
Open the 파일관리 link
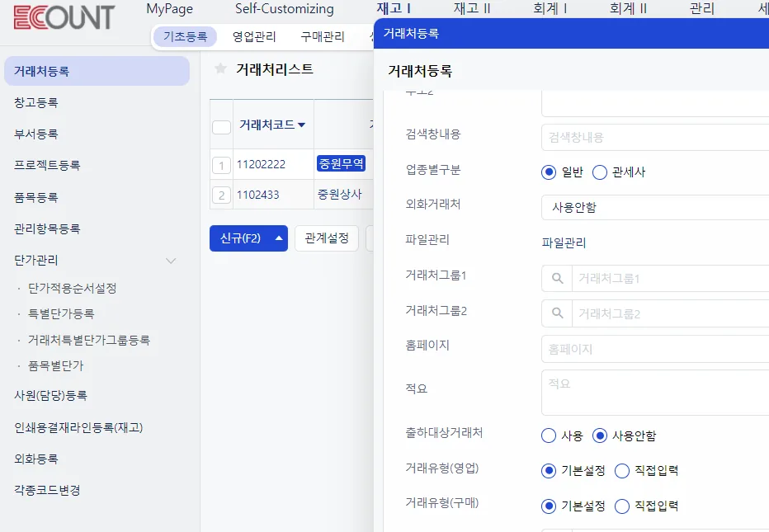click(x=564, y=242)
